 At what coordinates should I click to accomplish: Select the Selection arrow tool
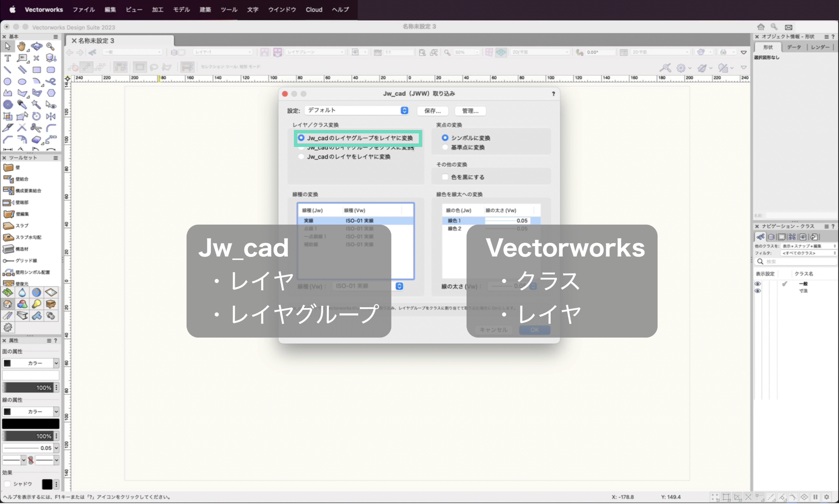pyautogui.click(x=7, y=46)
